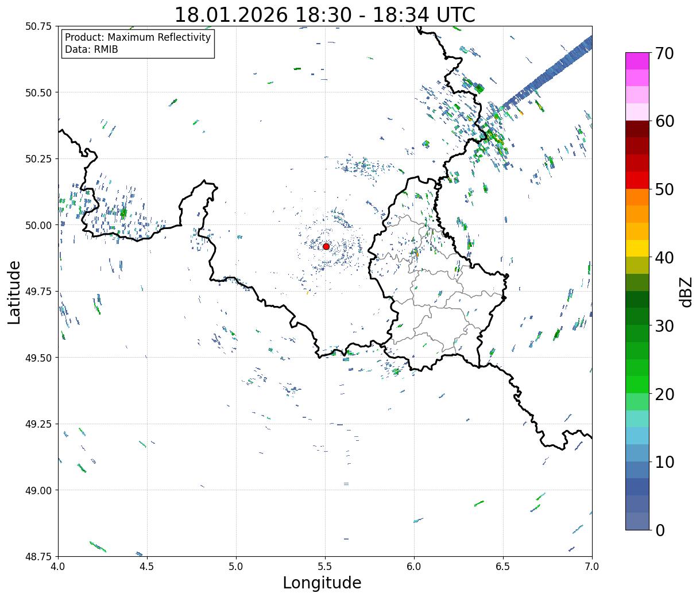The height and width of the screenshot is (597, 700).
Task: Click the longitude tick label 7.0
Action: tap(592, 567)
